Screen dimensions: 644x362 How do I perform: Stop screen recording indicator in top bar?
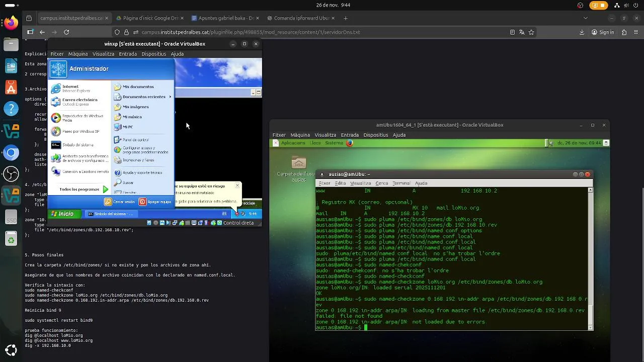[x=598, y=5]
